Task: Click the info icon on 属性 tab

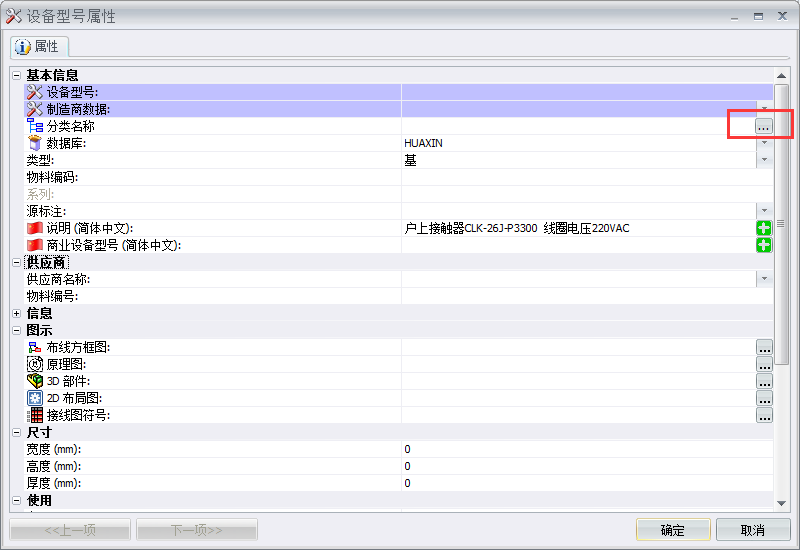Action: 22,47
